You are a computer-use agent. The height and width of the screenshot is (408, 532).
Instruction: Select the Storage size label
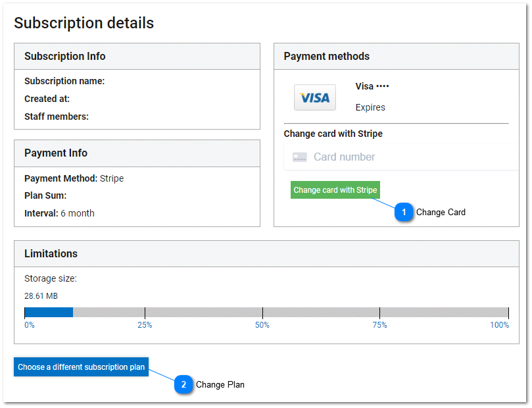click(50, 278)
